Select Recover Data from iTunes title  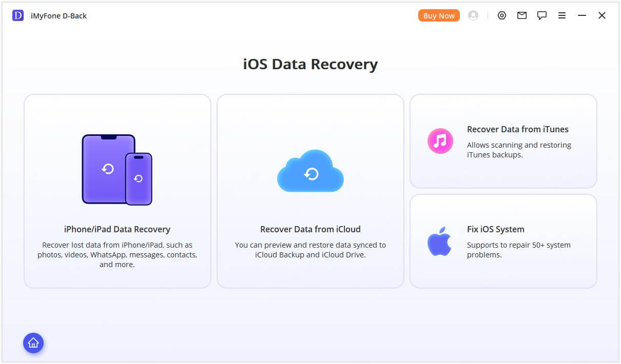[518, 129]
